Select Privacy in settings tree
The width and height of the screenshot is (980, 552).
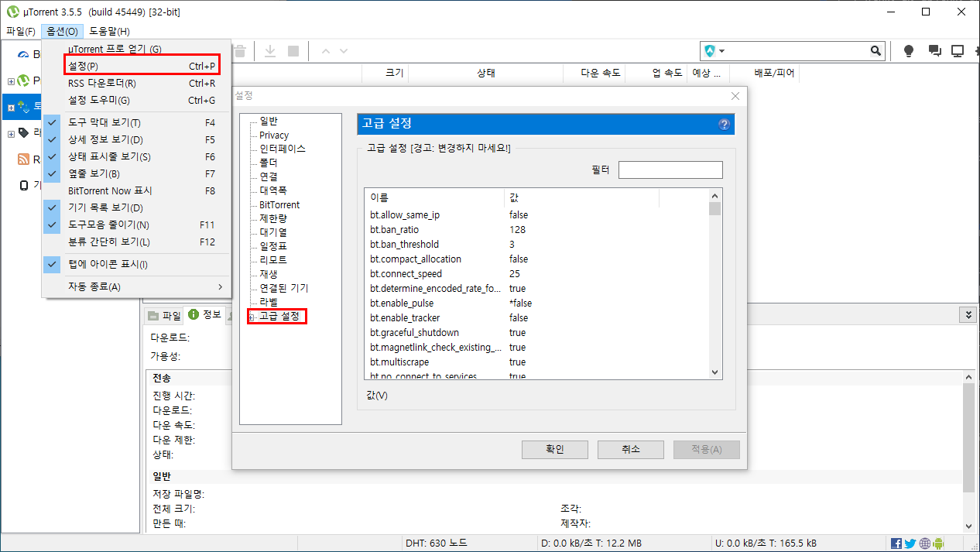tap(274, 135)
